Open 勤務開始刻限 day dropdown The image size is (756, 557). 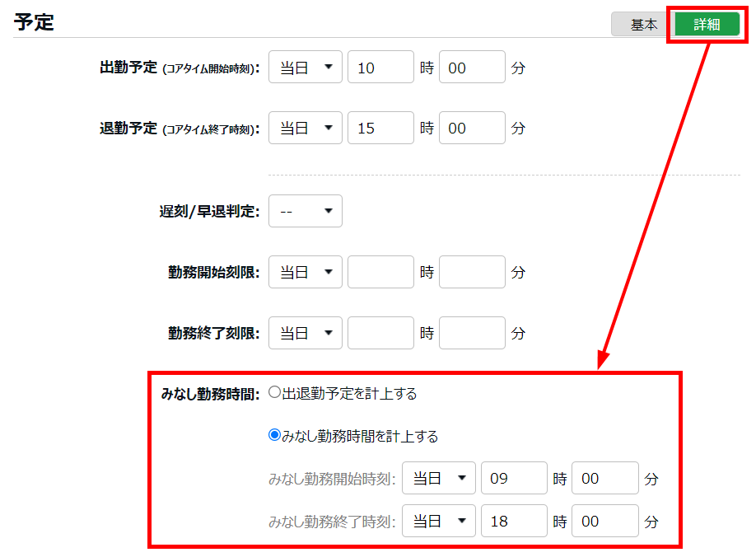[x=306, y=272]
